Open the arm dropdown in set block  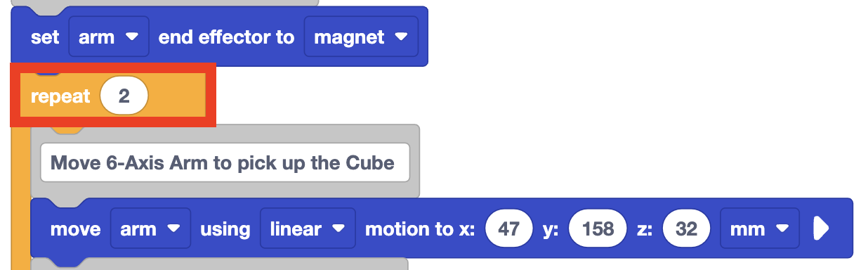[109, 37]
